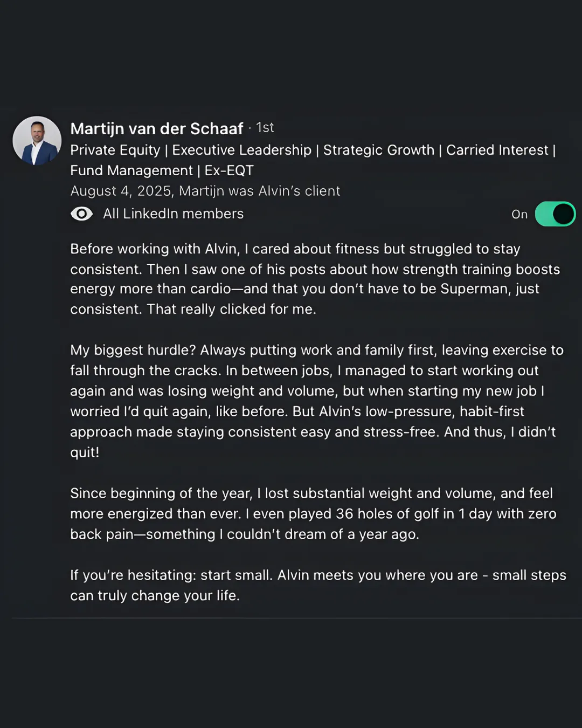Screen dimensions: 582x728
Task: Click "Strategic Growth" in the headline
Action: [378, 150]
